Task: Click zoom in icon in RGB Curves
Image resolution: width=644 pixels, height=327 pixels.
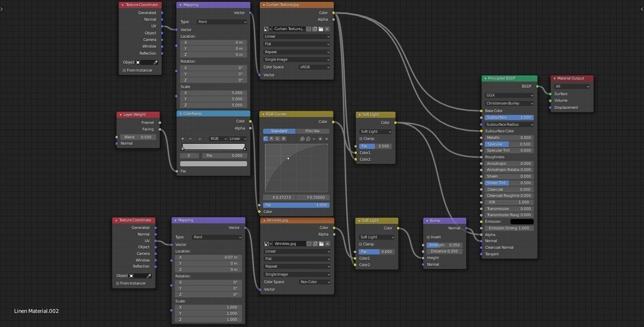Action: 303,139
